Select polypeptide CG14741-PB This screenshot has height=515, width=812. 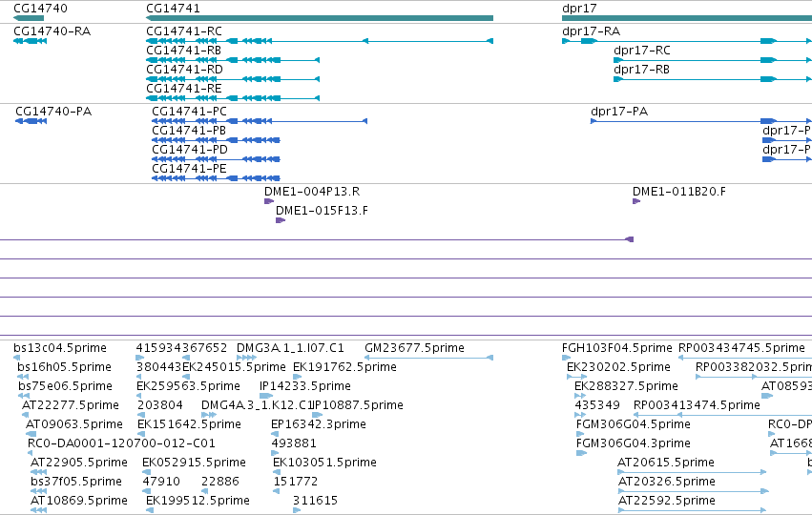coord(189,131)
